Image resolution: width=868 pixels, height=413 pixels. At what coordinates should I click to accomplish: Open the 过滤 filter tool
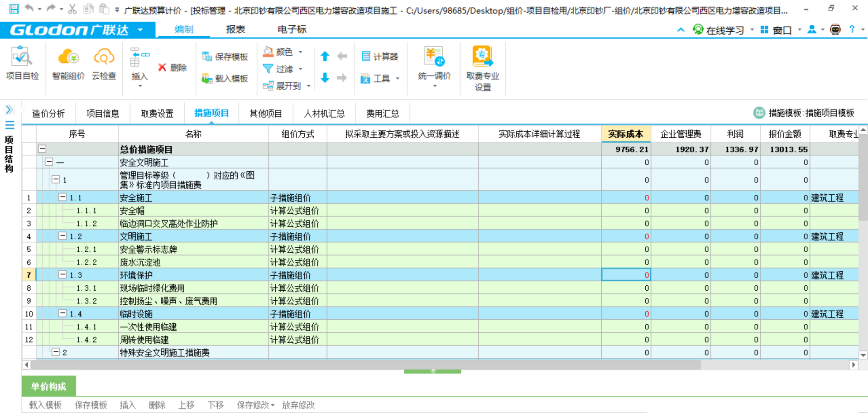click(x=283, y=69)
